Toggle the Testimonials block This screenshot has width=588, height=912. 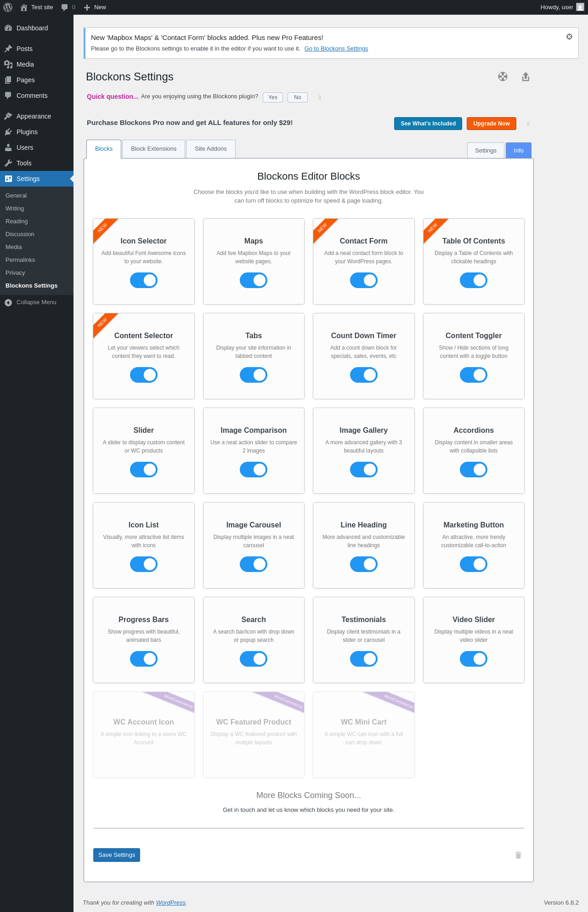(x=364, y=659)
